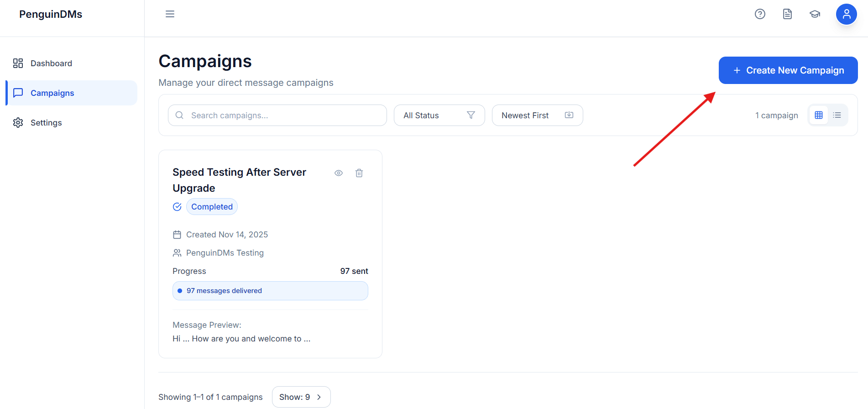Viewport: 868px width, 409px height.
Task: Click the PenguinDMs logo text
Action: pos(51,14)
